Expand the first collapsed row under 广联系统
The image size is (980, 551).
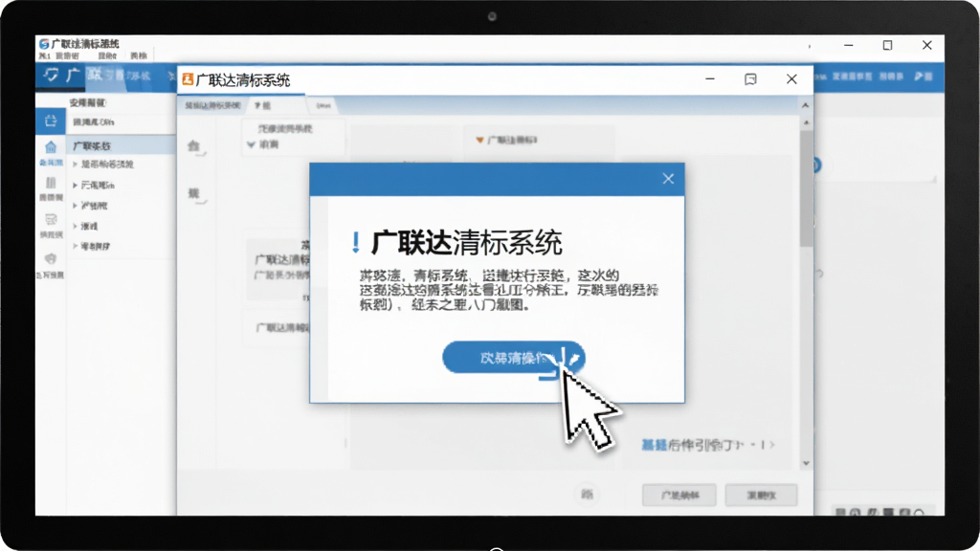pos(75,165)
